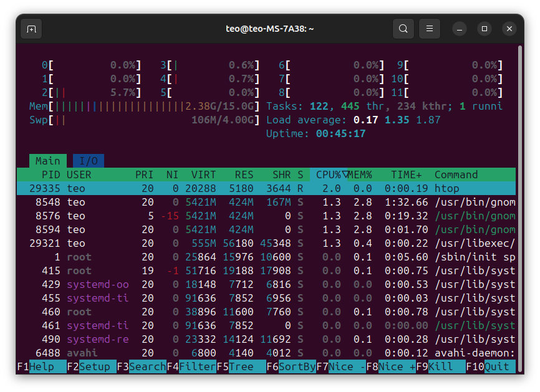Select the avahi-daemon process row PID 6488
Viewport: 540px width, 392px height.
[x=266, y=353]
